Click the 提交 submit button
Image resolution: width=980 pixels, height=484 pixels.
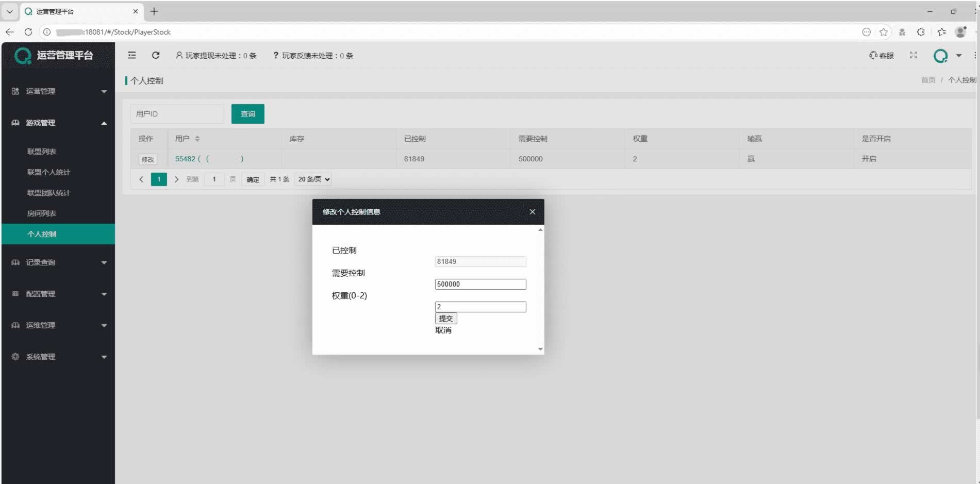446,319
